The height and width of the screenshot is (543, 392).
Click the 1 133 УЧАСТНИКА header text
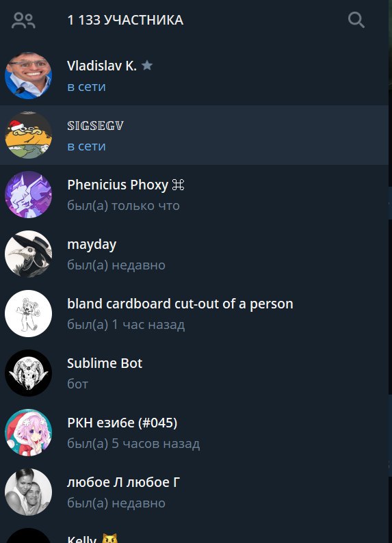pyautogui.click(x=125, y=20)
